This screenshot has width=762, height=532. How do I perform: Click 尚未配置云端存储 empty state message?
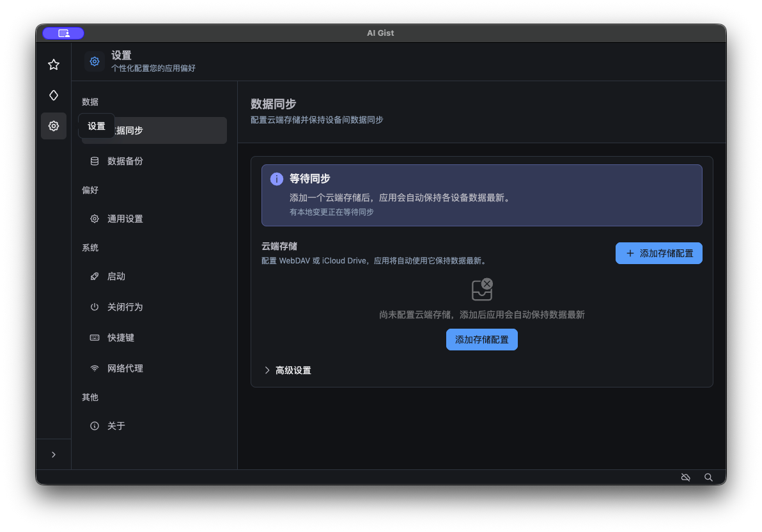coord(481,315)
